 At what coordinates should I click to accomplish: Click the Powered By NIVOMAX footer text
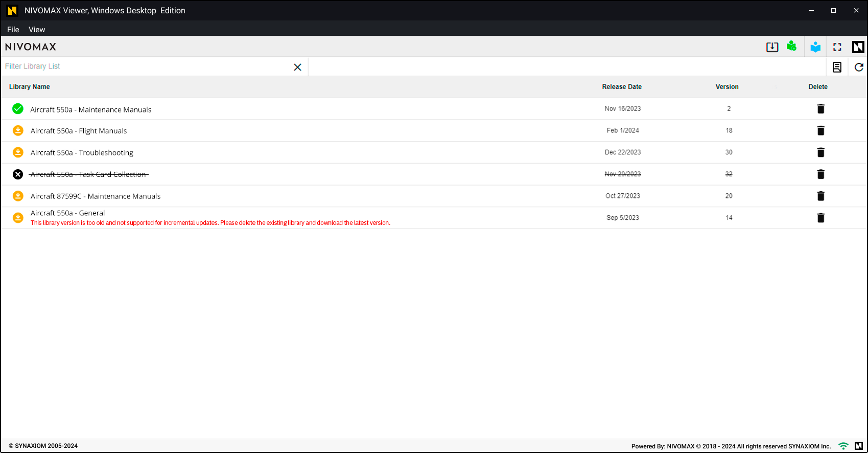pyautogui.click(x=731, y=446)
